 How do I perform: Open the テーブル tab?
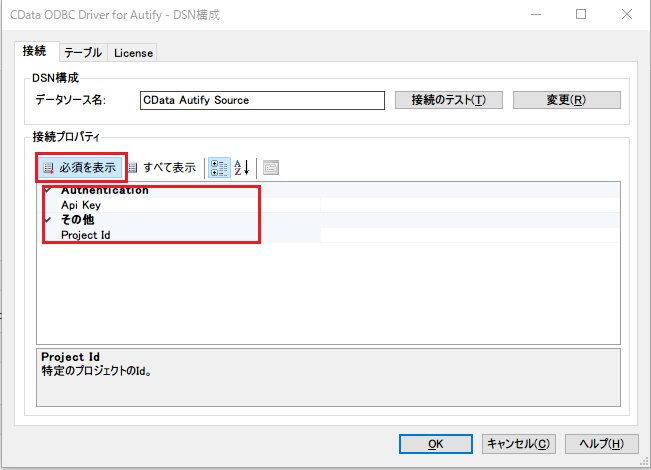coord(83,53)
